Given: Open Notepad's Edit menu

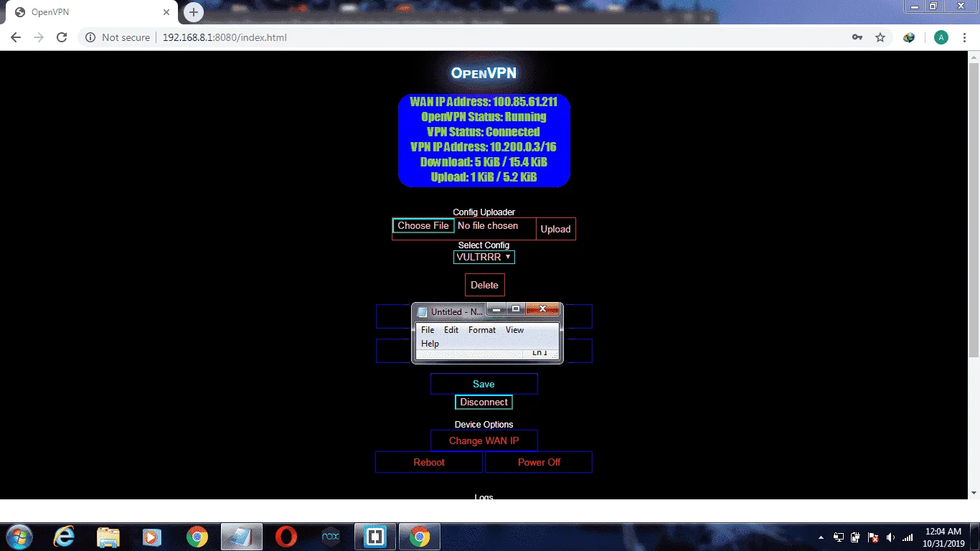Looking at the screenshot, I should click(451, 330).
